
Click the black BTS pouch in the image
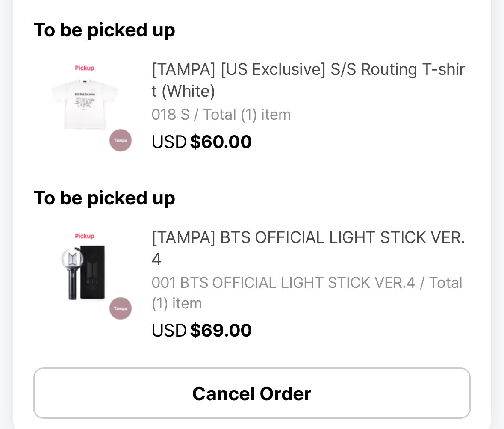tap(93, 272)
